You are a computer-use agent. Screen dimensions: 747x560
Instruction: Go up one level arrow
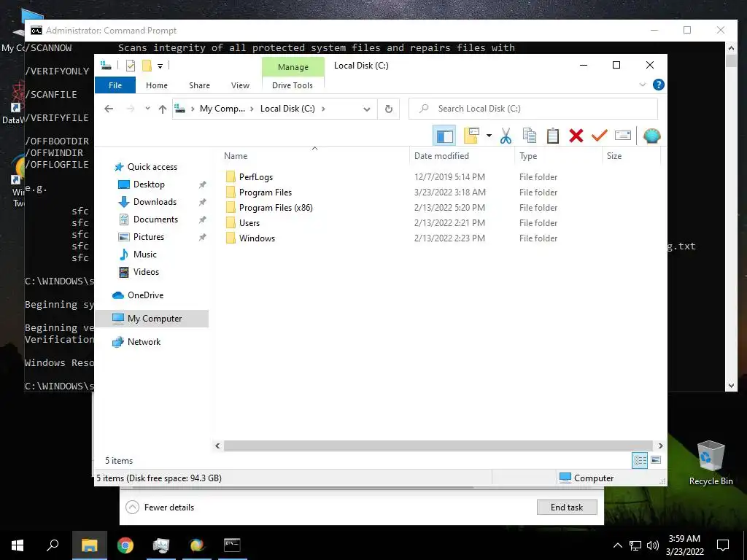pyautogui.click(x=163, y=109)
